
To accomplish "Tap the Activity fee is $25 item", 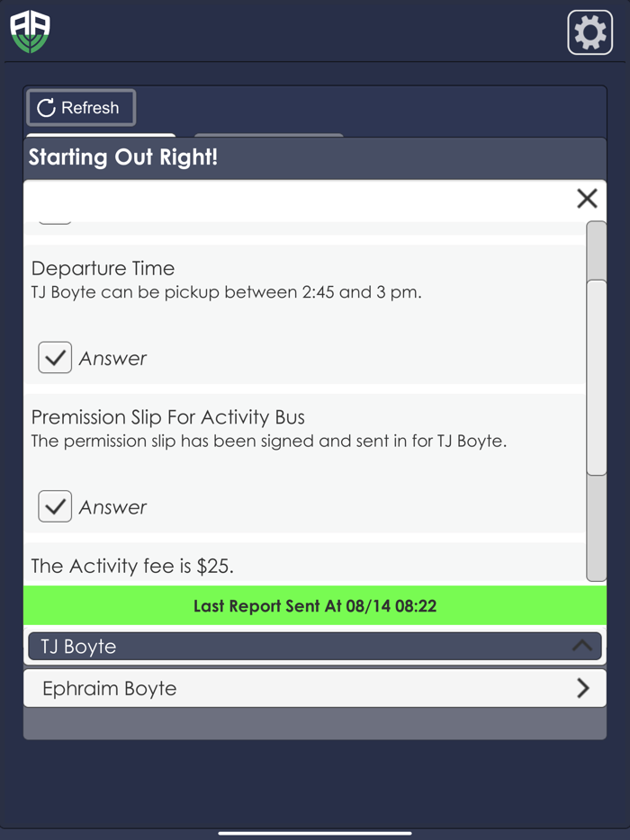I will (132, 566).
